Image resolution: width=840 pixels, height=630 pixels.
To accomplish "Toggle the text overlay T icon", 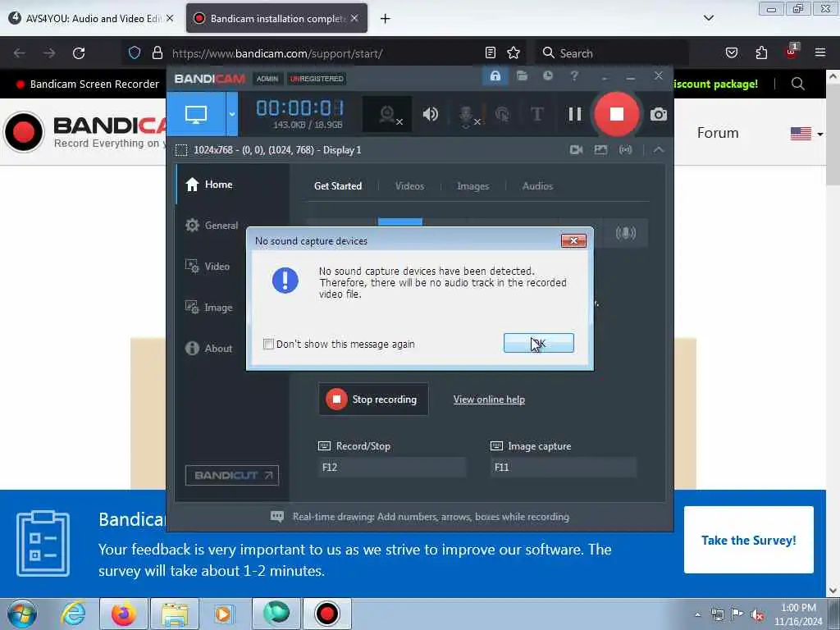I will (x=536, y=114).
